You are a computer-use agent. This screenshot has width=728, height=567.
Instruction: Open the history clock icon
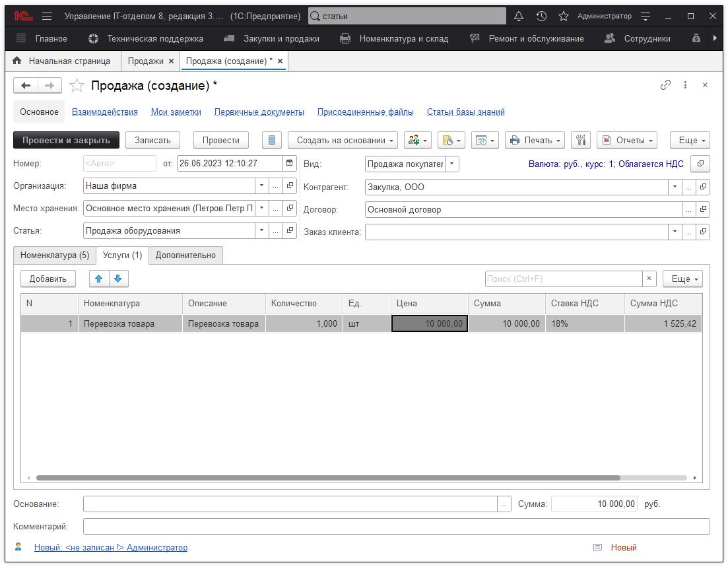(x=541, y=16)
